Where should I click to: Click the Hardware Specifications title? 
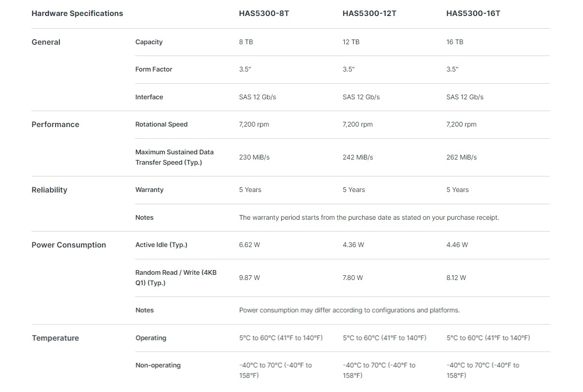coord(77,13)
